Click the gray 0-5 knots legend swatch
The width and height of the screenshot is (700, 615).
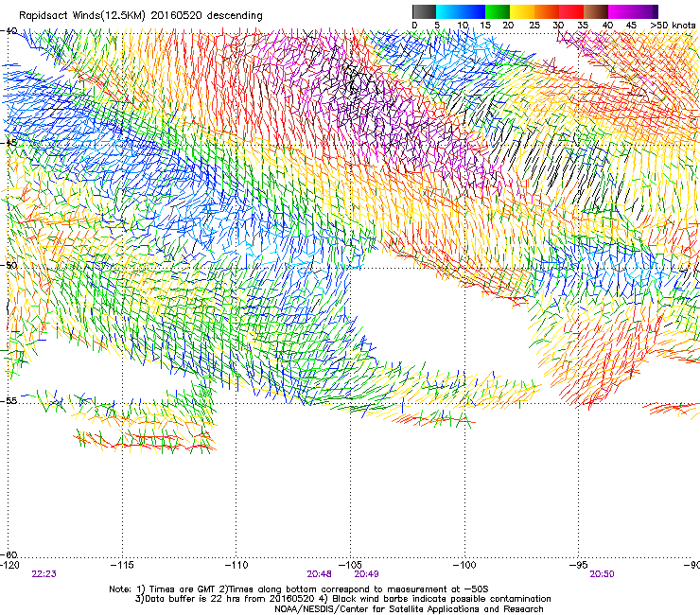(424, 11)
